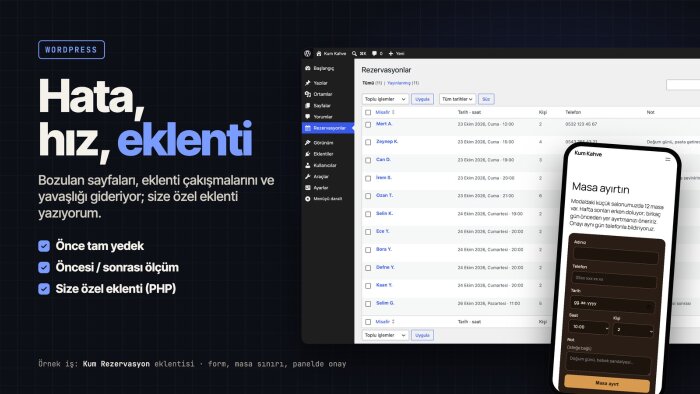
Task: Click the Tarih - saat column header
Action: pyautogui.click(x=469, y=112)
